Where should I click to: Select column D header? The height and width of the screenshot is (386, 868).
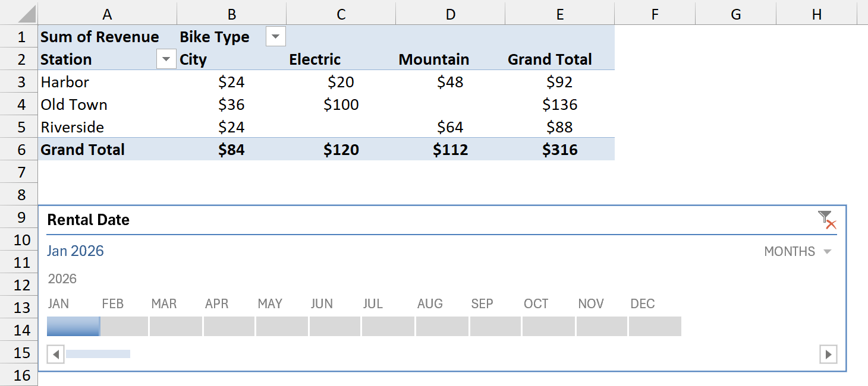pos(451,14)
